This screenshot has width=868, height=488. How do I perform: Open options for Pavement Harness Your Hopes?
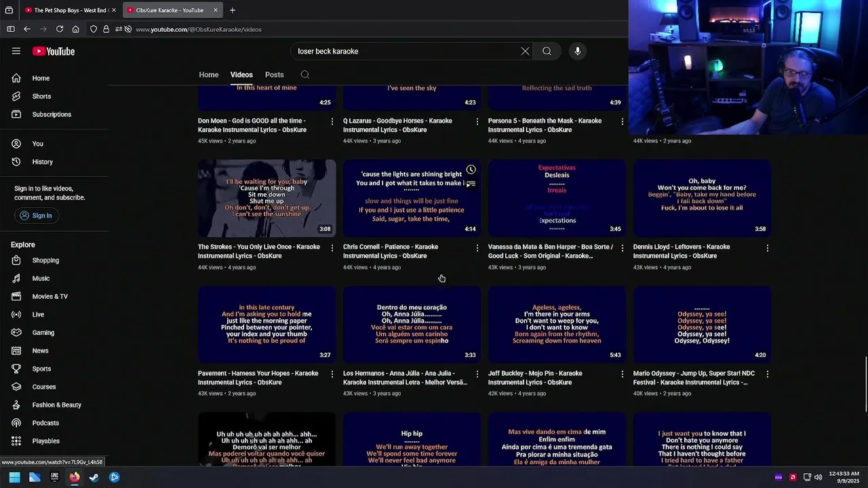[x=332, y=374]
